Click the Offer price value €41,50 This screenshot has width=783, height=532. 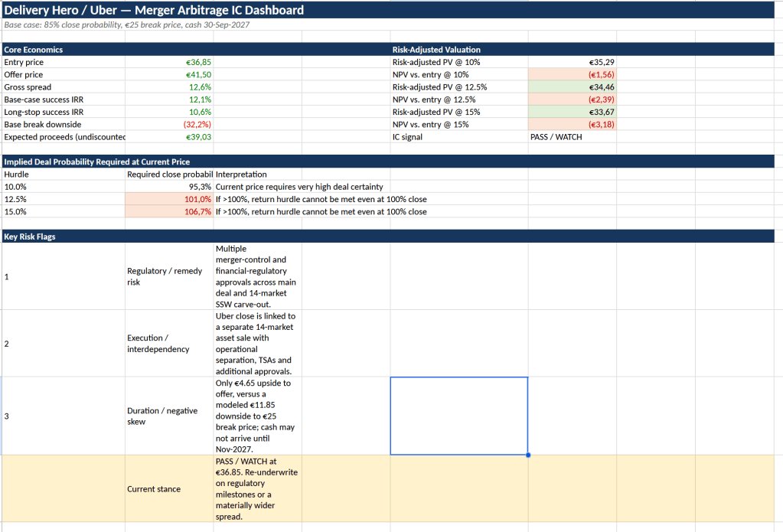coord(169,74)
